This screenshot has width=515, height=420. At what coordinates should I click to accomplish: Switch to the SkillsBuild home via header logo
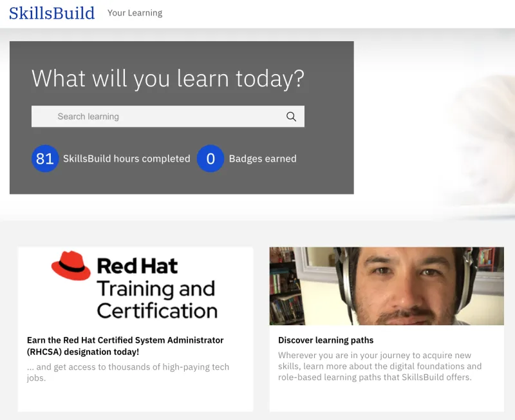tap(51, 13)
